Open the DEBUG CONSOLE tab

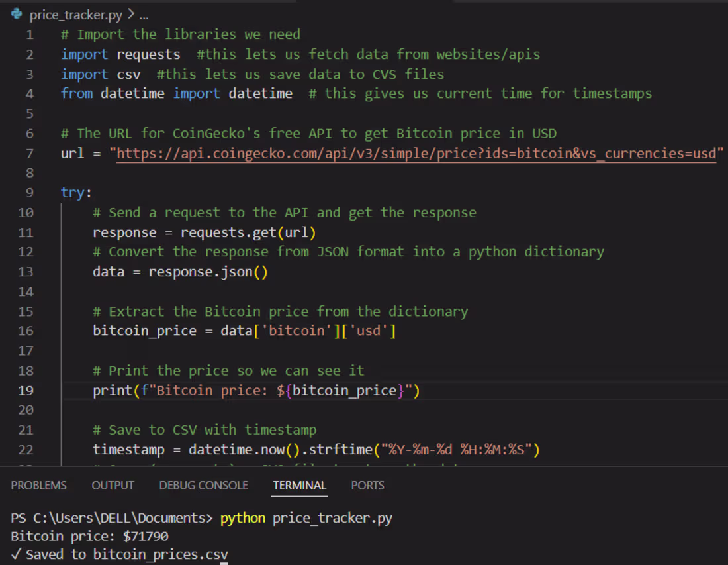click(203, 485)
